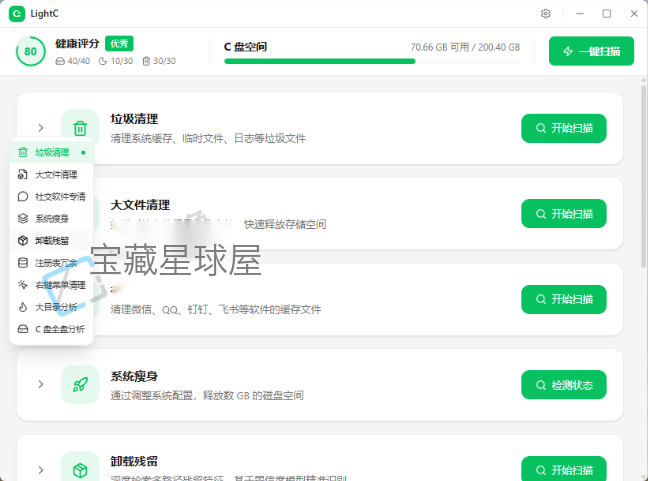Click cursor icon next to 右键菜单清理
Viewport: 648px width, 481px height.
coord(23,285)
